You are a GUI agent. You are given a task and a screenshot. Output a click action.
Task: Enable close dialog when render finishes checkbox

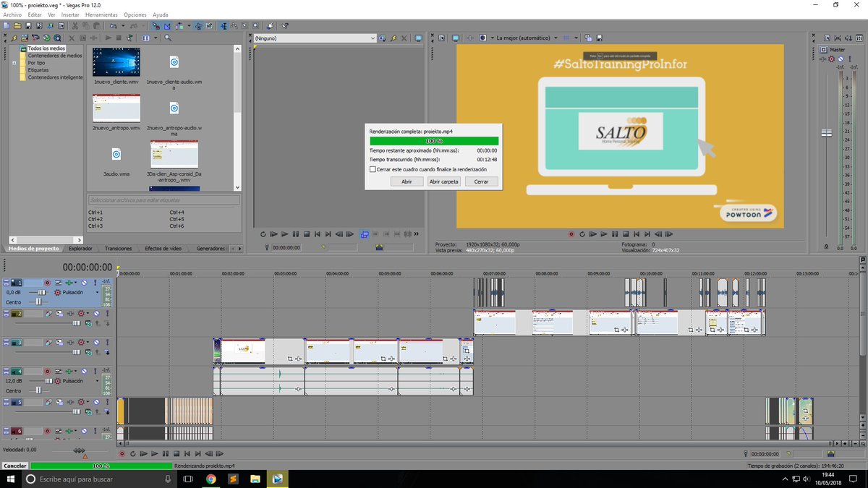click(373, 169)
